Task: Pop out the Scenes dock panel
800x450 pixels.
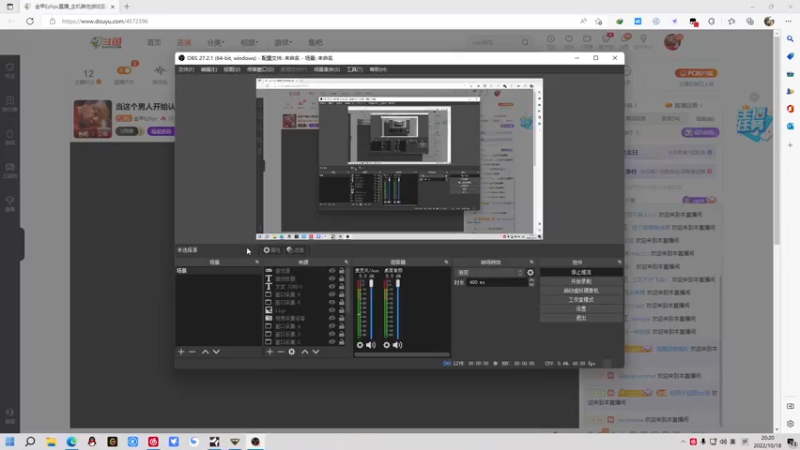Action: pyautogui.click(x=257, y=262)
